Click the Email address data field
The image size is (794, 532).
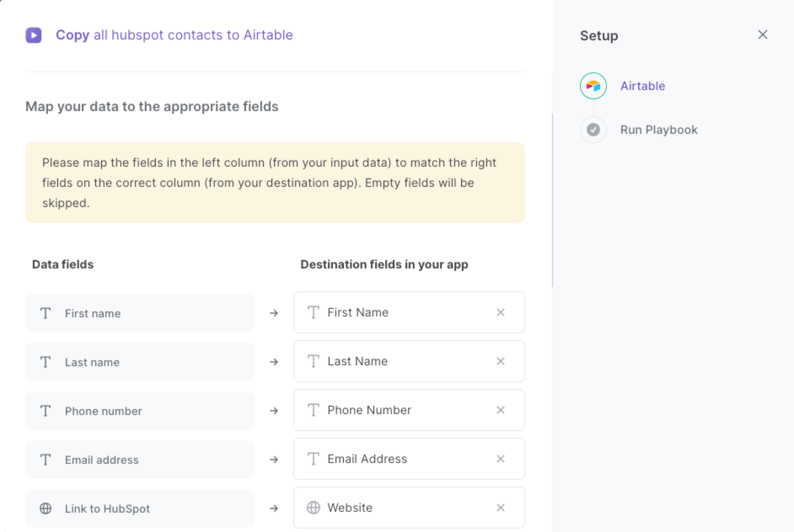click(140, 460)
